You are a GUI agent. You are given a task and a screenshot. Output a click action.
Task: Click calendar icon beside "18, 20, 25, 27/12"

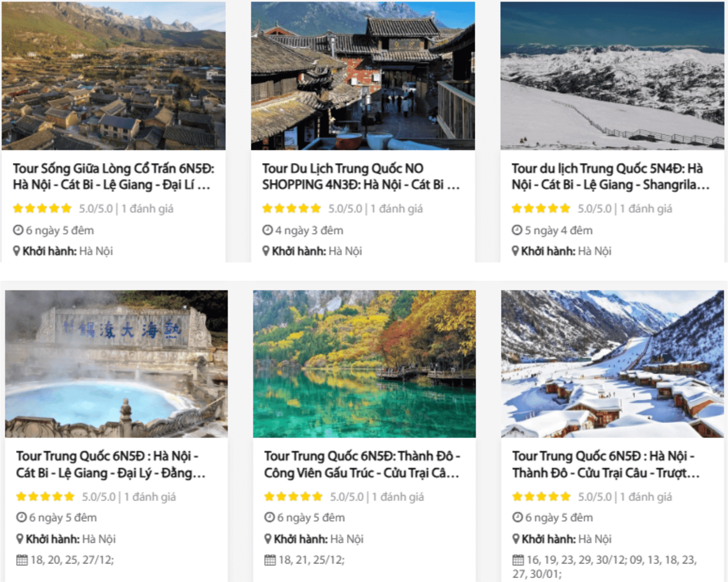click(22, 560)
